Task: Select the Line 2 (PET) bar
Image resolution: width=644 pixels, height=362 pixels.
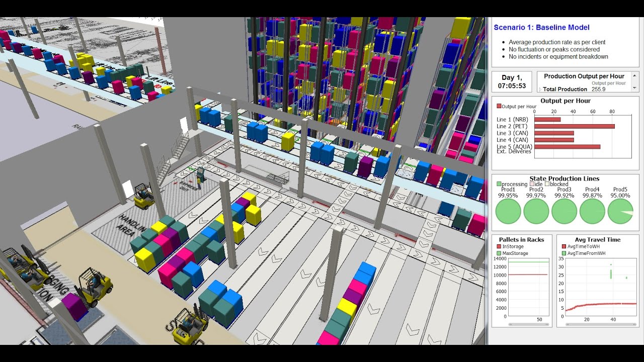Action: 575,126
